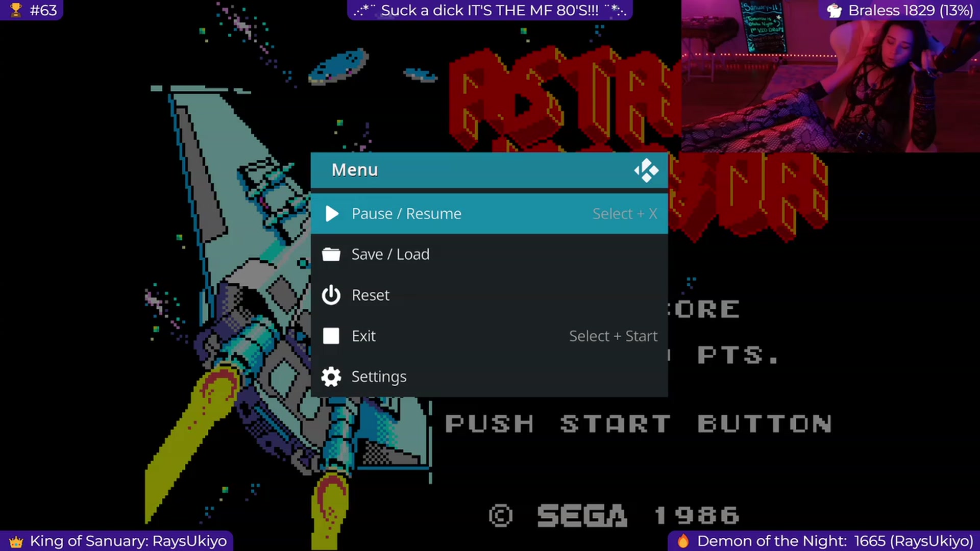
Task: Select Exit in the game menu
Action: point(489,336)
